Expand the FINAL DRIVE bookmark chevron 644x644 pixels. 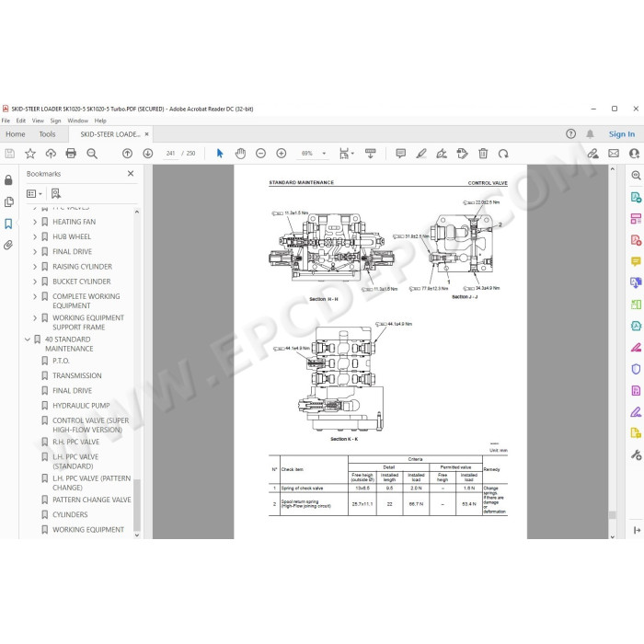click(35, 252)
